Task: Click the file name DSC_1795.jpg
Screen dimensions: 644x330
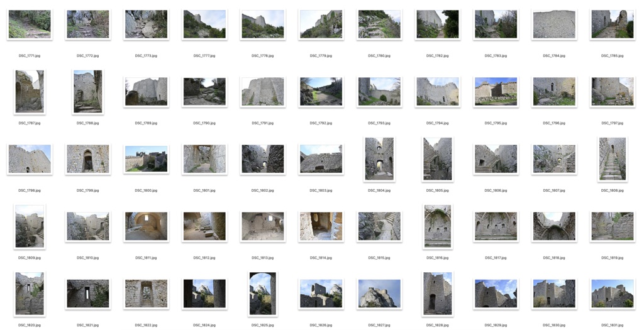Action: [496, 123]
